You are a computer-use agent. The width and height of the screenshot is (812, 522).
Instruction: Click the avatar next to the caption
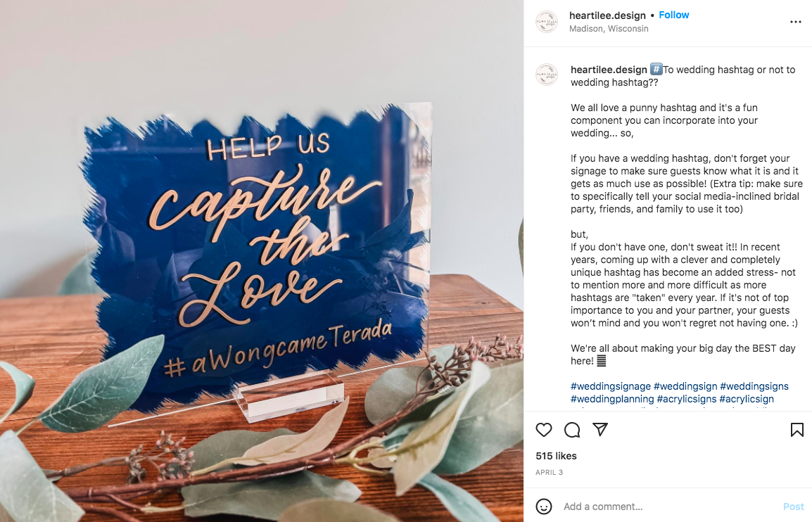pyautogui.click(x=547, y=75)
